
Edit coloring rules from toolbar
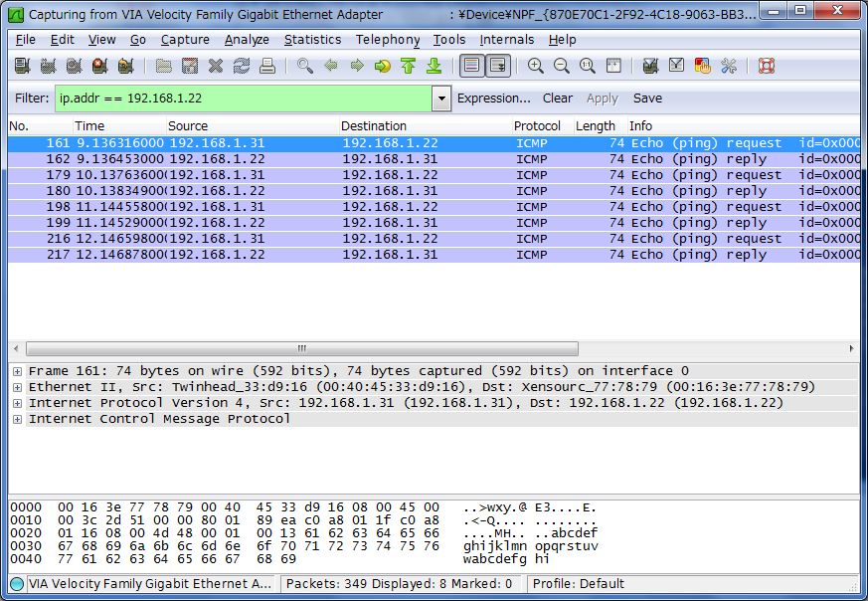(703, 66)
